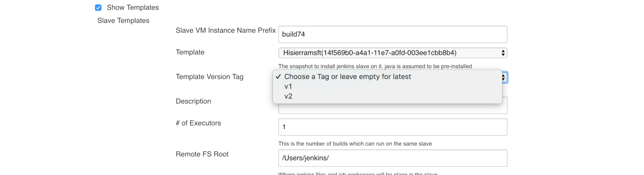The height and width of the screenshot is (175, 644).
Task: Click the snapshot help text under Template
Action: coord(375,66)
